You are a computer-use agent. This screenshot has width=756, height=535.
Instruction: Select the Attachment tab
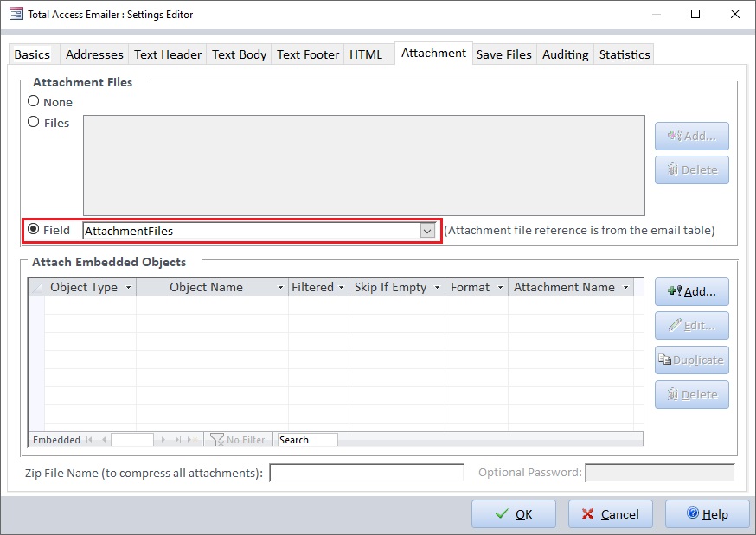433,53
